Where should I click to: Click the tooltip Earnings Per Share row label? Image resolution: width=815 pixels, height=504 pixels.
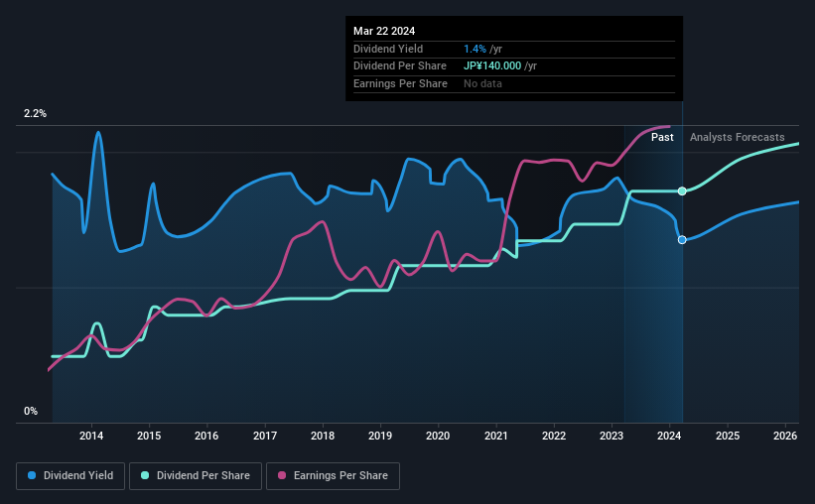[400, 83]
